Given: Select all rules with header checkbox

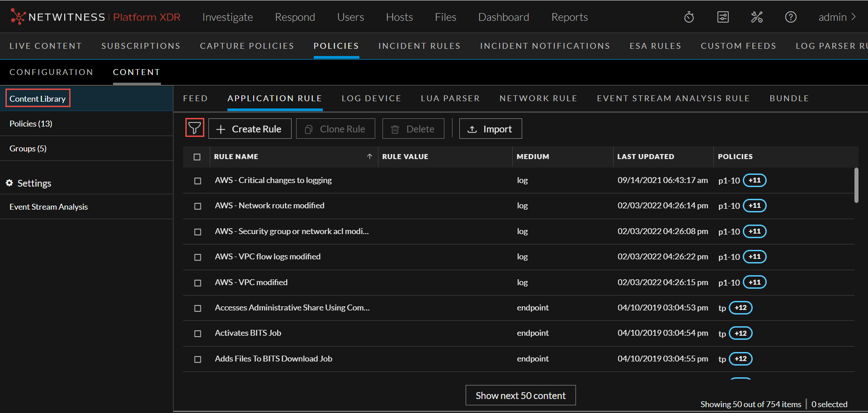Looking at the screenshot, I should coord(197,157).
